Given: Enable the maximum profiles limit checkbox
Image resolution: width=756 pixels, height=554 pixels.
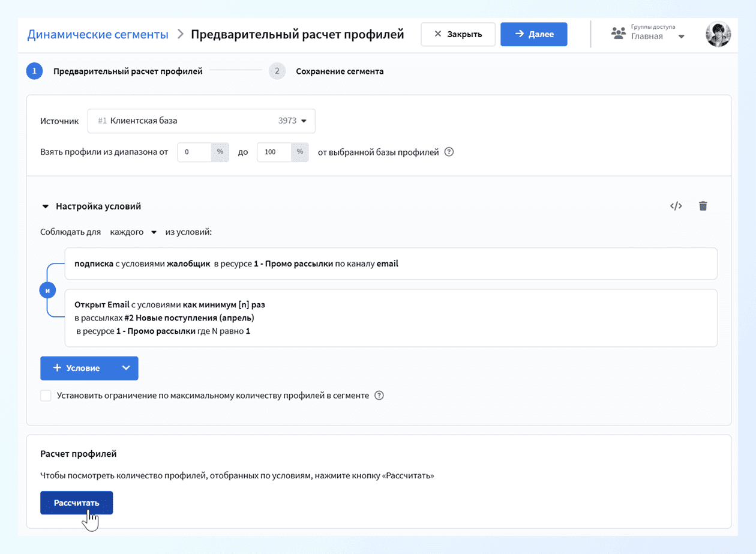Looking at the screenshot, I should click(x=46, y=395).
